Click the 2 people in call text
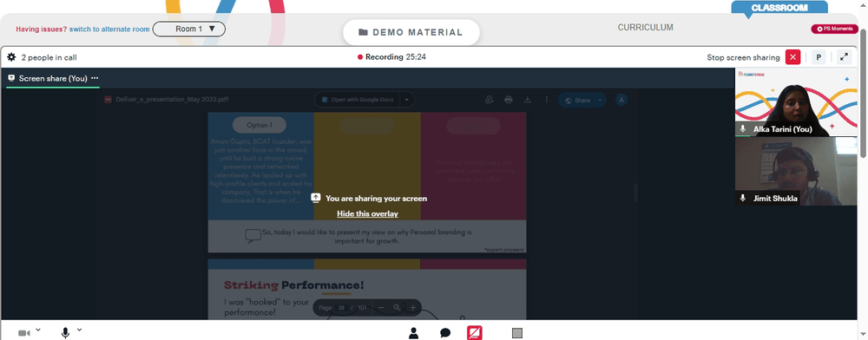 [x=49, y=57]
